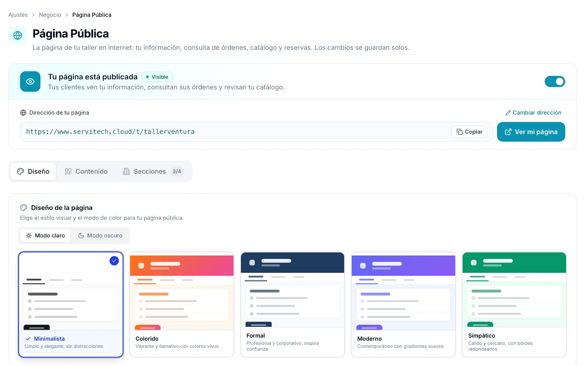Image resolution: width=588 pixels, height=366 pixels.
Task: Click the 3/4 count badge on Secciones
Action: [x=177, y=171]
